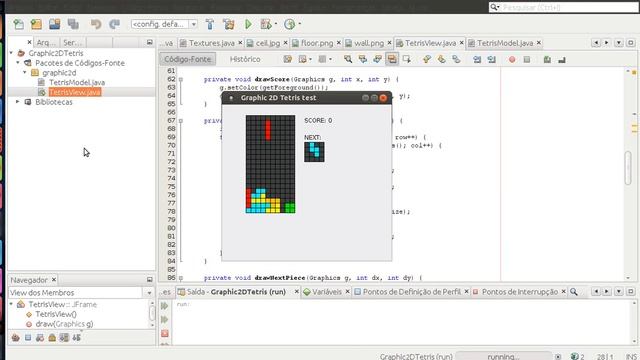640x360 pixels.
Task: Click the scroll editor tabs left arrow
Action: [596, 42]
